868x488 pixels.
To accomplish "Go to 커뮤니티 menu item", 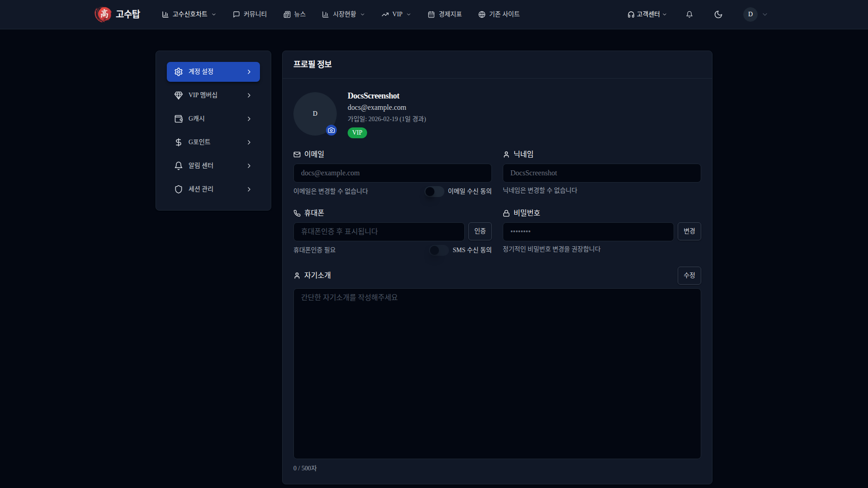I will coord(250,14).
